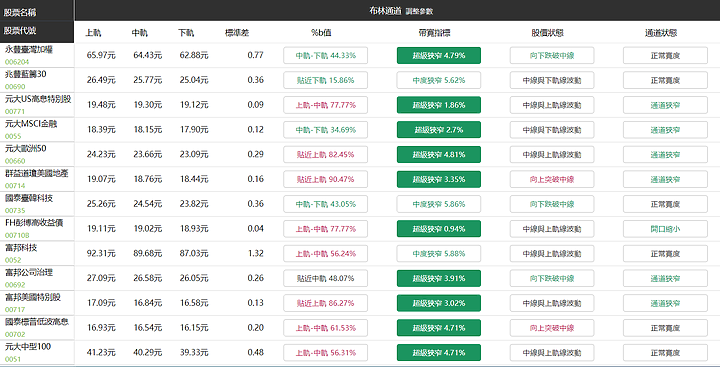Image resolution: width=720 pixels, height=367 pixels.
Task: Open the 元大中型100 stock entry
Action: click(x=28, y=347)
